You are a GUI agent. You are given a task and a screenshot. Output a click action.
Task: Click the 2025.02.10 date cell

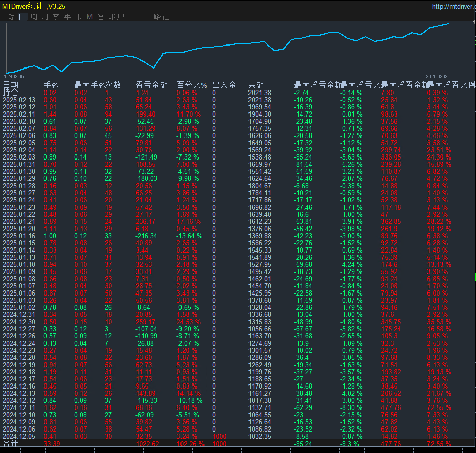[x=19, y=122]
